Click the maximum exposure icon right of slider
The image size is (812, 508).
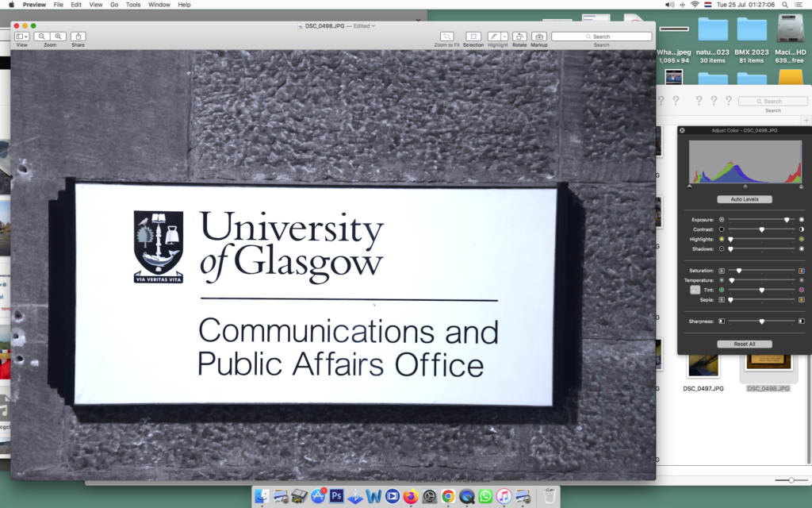click(802, 220)
